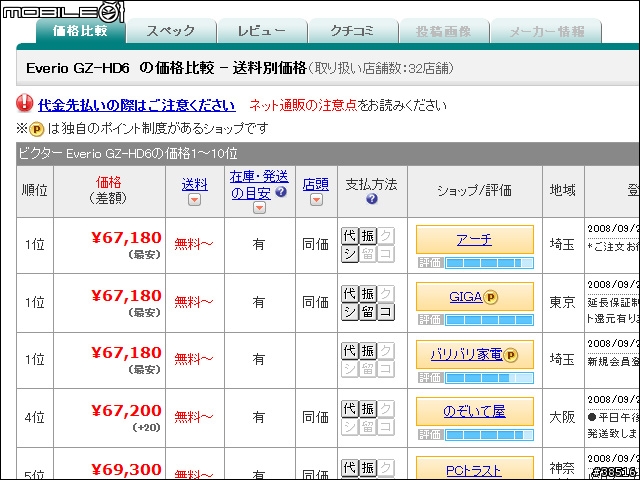Open the ネット通販の注意点 link
This screenshot has height=480, width=640.
[303, 106]
